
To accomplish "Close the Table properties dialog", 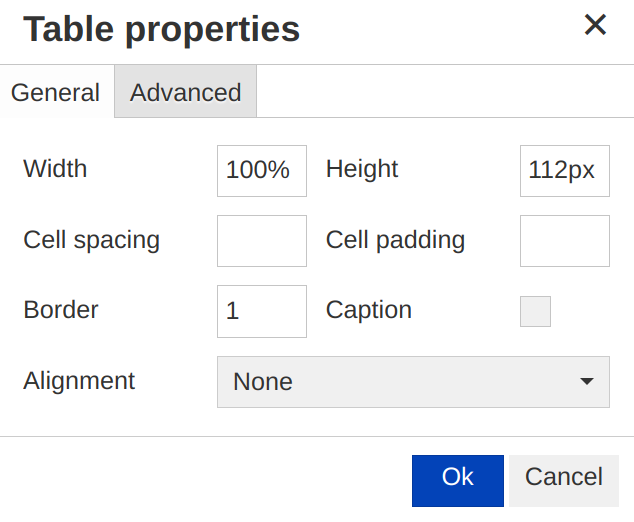I will click(595, 25).
